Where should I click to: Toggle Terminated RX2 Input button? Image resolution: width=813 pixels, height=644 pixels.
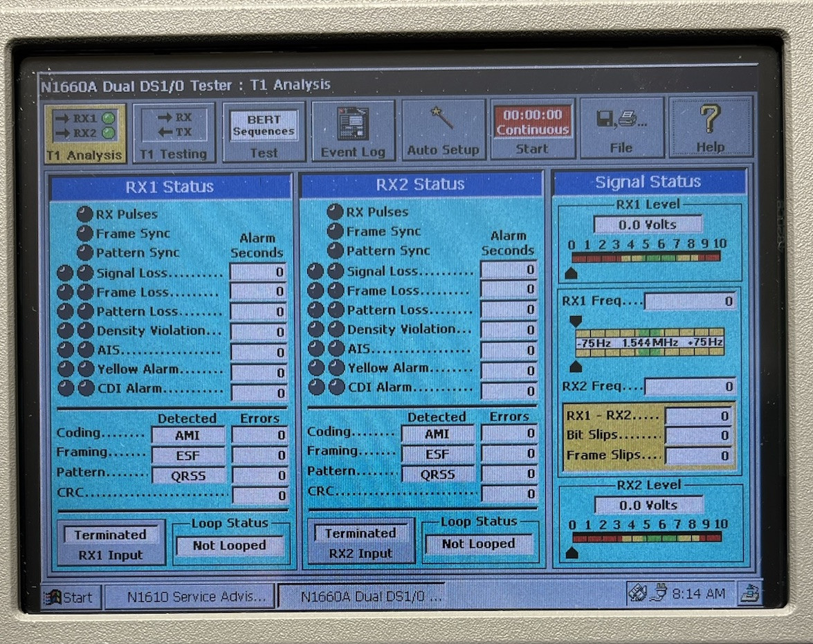[x=361, y=541]
